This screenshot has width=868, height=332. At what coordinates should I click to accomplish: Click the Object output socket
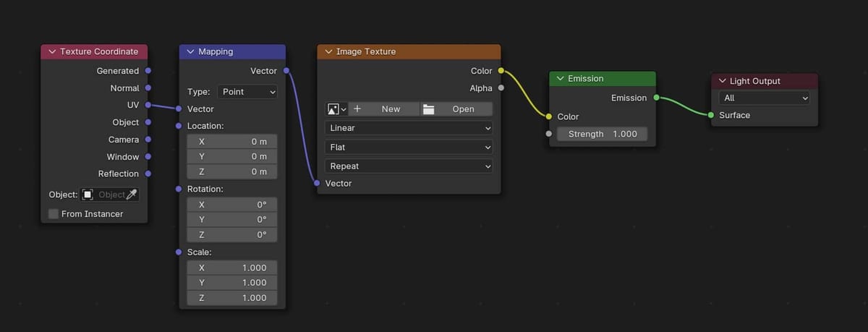pyautogui.click(x=148, y=122)
